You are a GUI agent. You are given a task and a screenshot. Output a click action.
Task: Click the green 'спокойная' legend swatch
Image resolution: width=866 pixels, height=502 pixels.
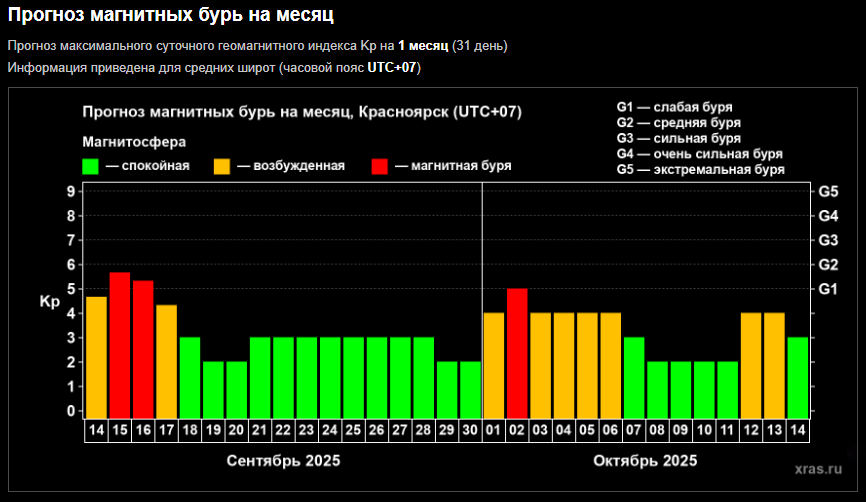[90, 165]
